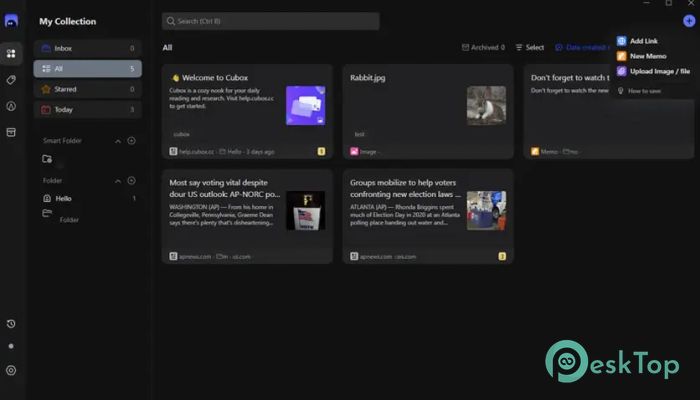Click the Cubox logo icon
This screenshot has height=400, width=700.
(11, 21)
